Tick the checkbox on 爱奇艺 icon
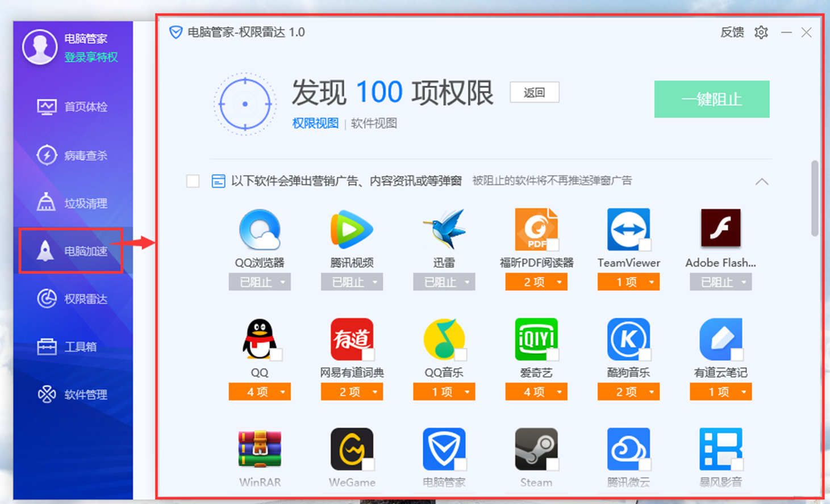 (553, 355)
